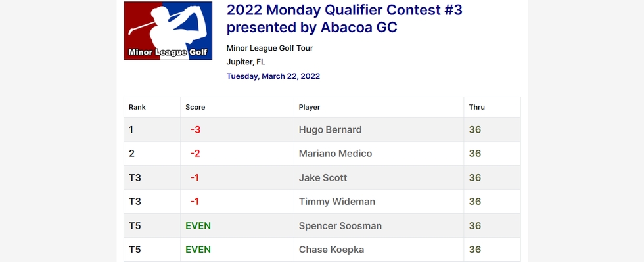Click the Tuesday, March 22, 2022 date
The image size is (644, 262).
coord(273,76)
